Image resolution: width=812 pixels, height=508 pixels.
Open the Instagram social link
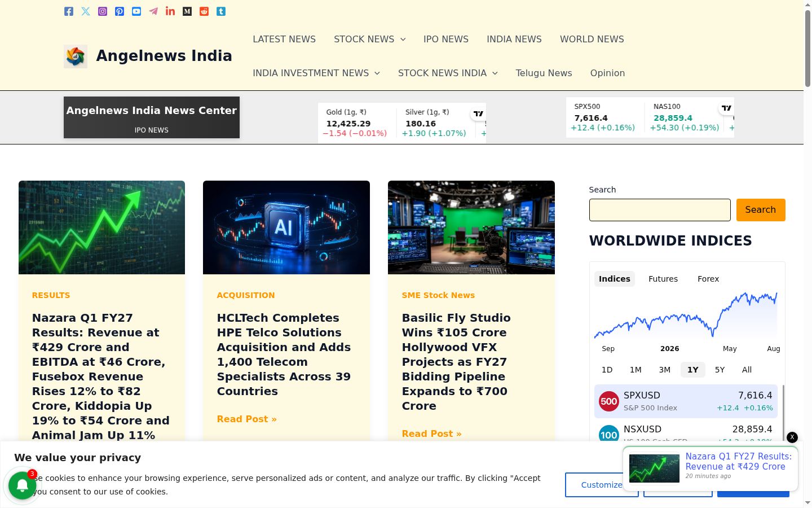pos(103,11)
